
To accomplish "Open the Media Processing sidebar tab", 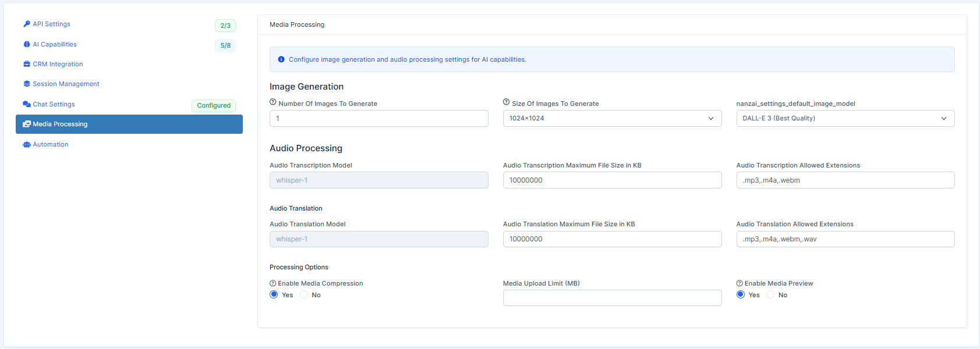I will [129, 124].
